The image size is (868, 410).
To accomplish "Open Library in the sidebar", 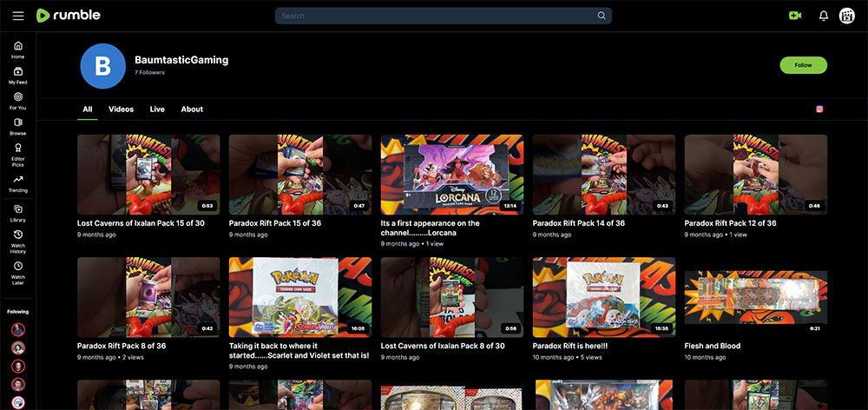I will pyautogui.click(x=17, y=214).
